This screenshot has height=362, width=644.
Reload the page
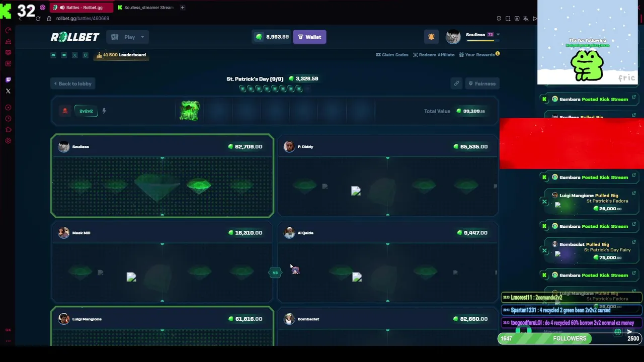click(38, 19)
